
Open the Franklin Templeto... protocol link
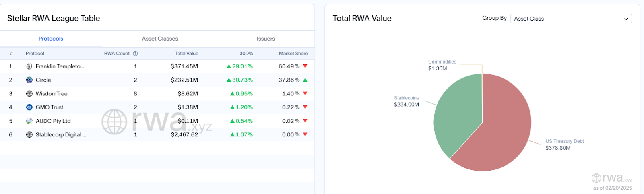coord(60,66)
